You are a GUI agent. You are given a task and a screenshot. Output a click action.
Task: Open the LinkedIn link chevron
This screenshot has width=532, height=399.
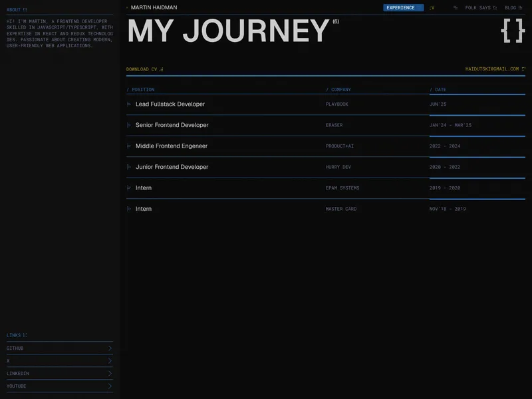coord(110,373)
